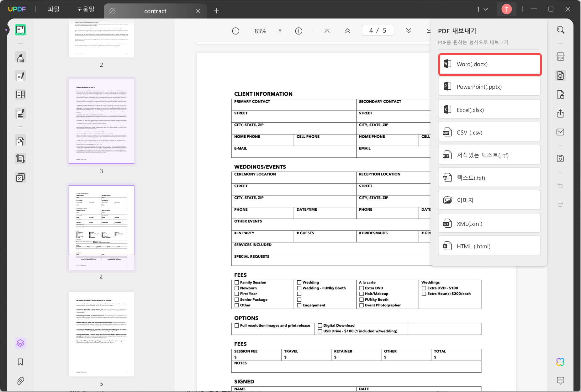Enable Full resolution images and print release
Viewport: 581px width, 392px height.
(x=237, y=326)
